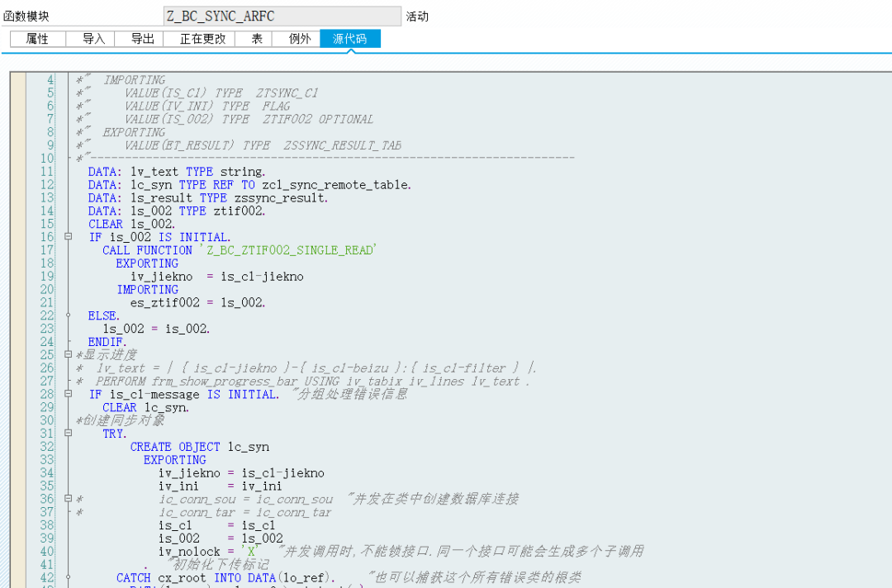This screenshot has height=588, width=892.
Task: Click the 函数模块 label
Action: [x=26, y=17]
